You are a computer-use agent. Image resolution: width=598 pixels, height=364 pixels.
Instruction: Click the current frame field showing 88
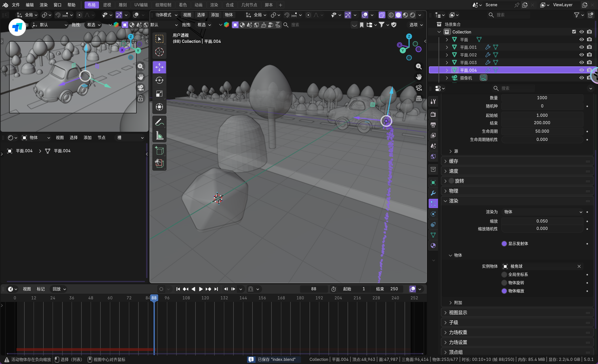pos(313,289)
